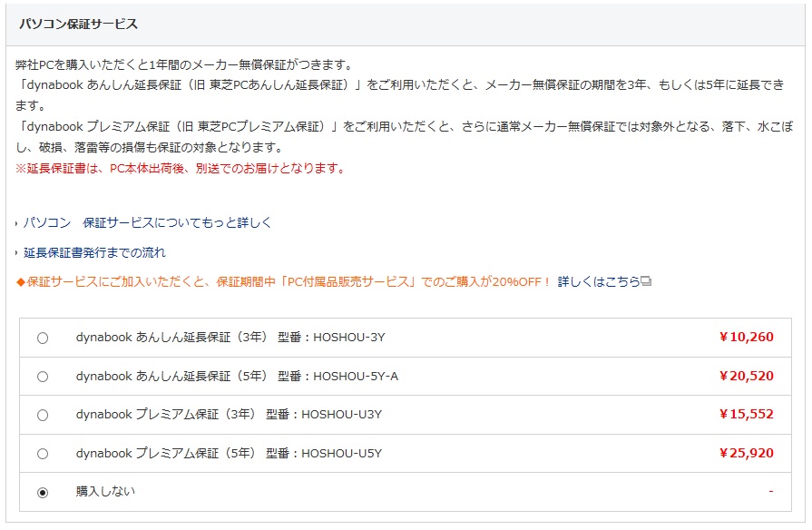Click the external window icon after 詳しくはこちら
This screenshot has height=530, width=812.
646,281
